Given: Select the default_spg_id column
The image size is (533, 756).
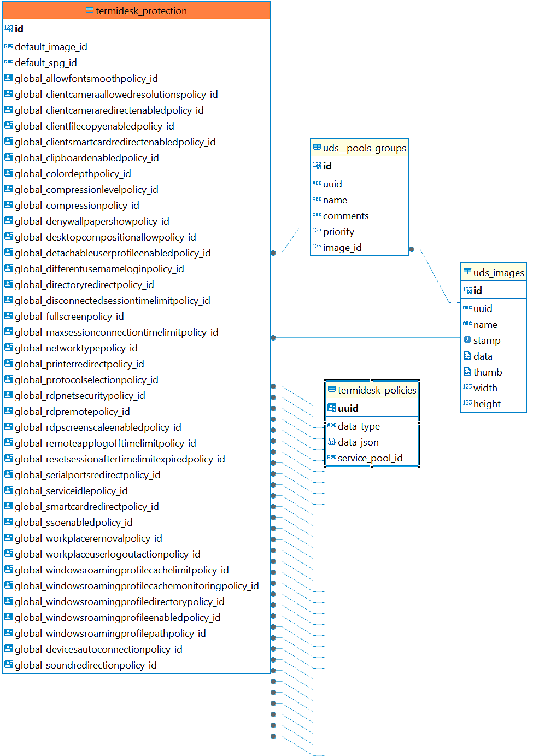Looking at the screenshot, I should (46, 63).
